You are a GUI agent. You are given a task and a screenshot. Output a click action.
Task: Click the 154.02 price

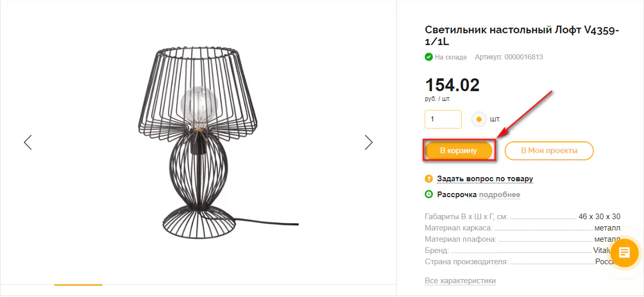[452, 85]
